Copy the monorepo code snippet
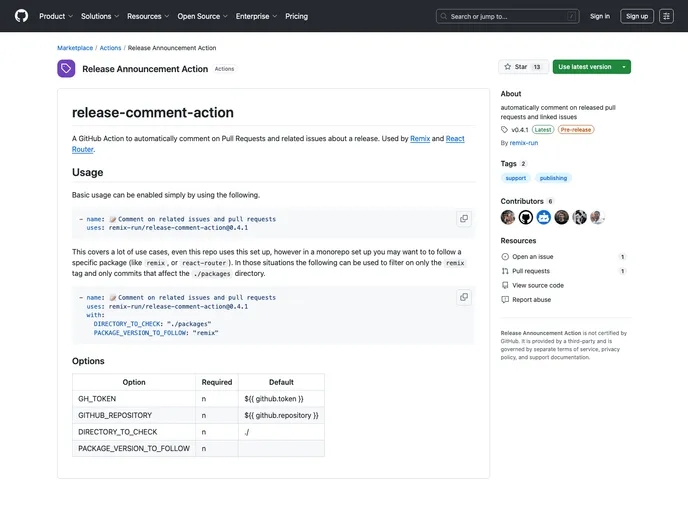Image resolution: width=688 pixels, height=512 pixels. coord(464,297)
